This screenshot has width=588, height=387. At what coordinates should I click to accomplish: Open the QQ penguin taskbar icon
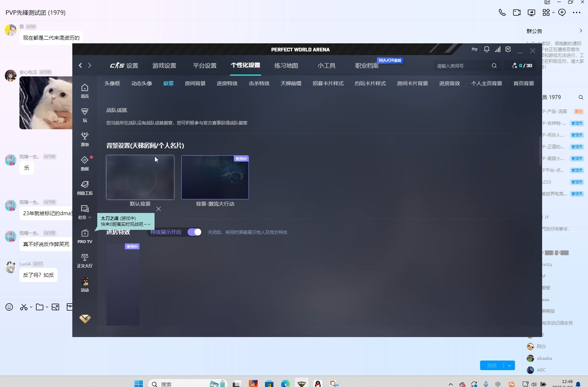pyautogui.click(x=318, y=384)
